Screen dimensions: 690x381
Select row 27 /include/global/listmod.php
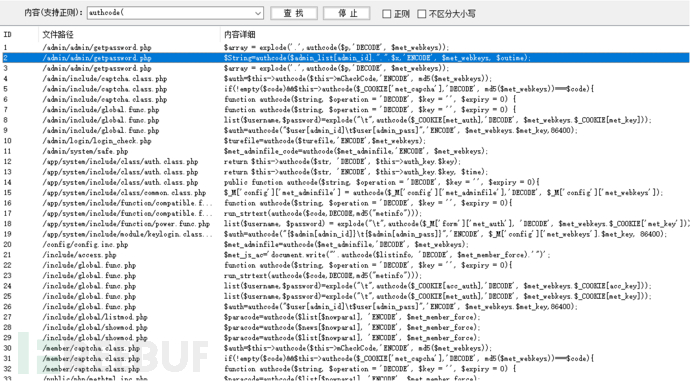point(95,317)
